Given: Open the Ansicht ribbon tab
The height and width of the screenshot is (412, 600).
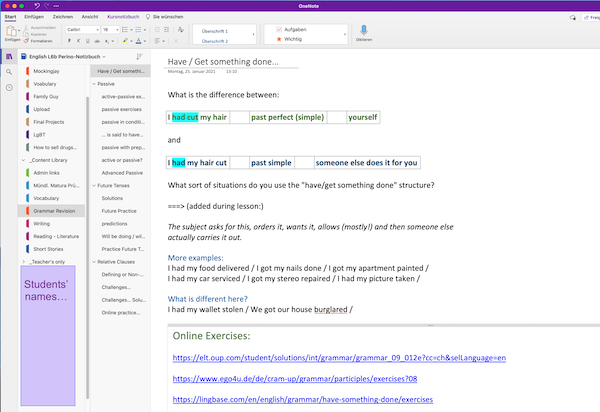Looking at the screenshot, I should [x=89, y=17].
